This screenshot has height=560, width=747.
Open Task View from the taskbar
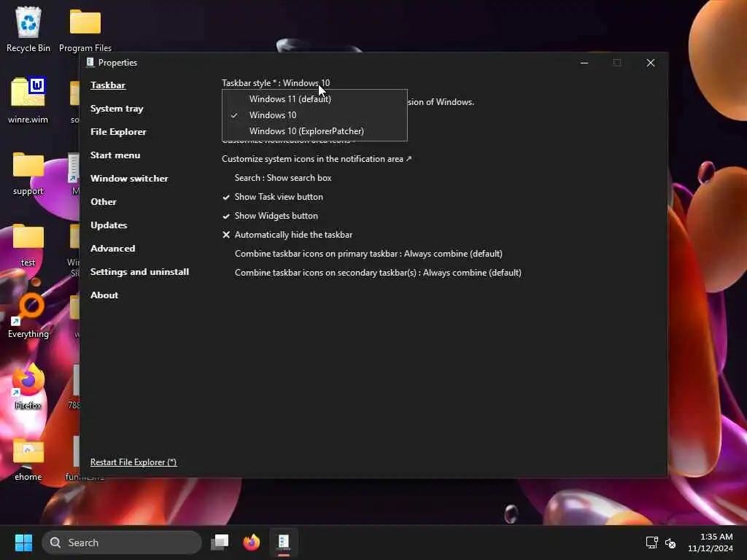[220, 542]
